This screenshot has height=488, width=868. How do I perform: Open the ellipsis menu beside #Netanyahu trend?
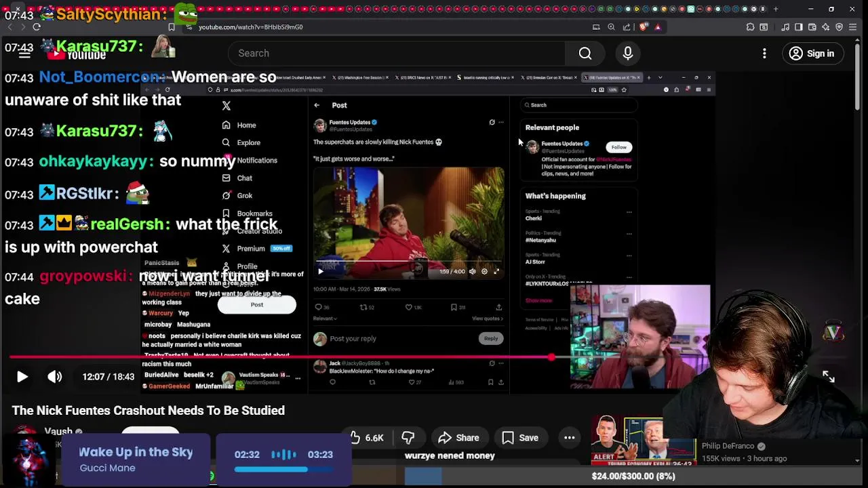pyautogui.click(x=629, y=234)
